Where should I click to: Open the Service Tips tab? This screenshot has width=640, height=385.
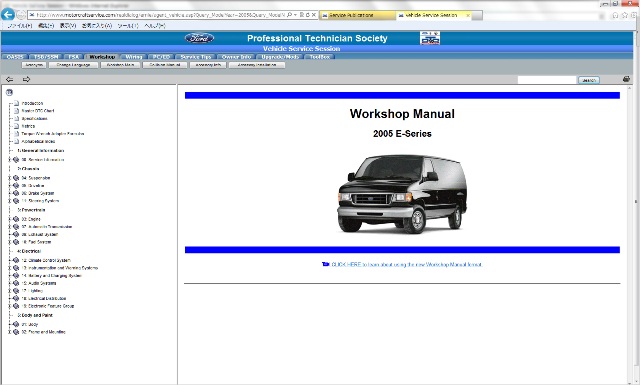click(x=196, y=57)
